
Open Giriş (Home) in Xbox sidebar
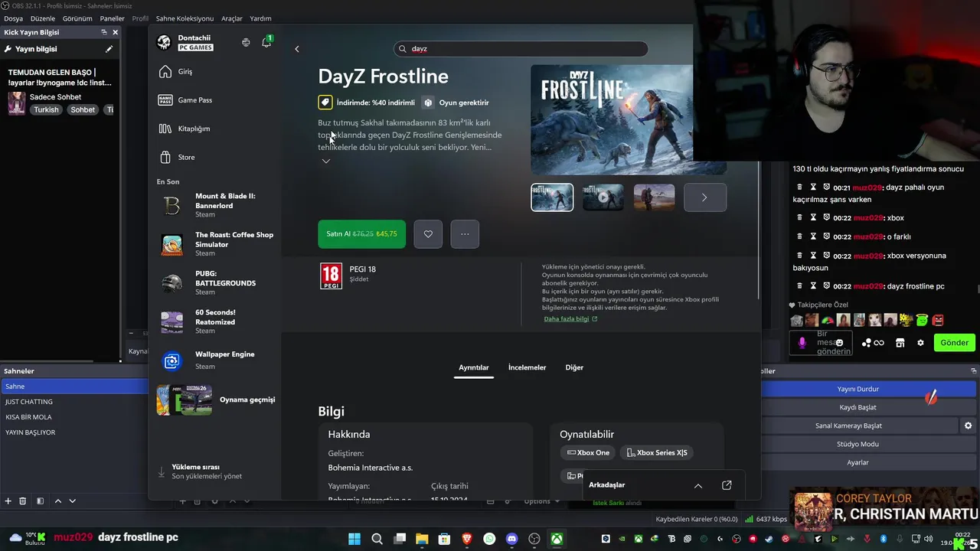pyautogui.click(x=214, y=71)
